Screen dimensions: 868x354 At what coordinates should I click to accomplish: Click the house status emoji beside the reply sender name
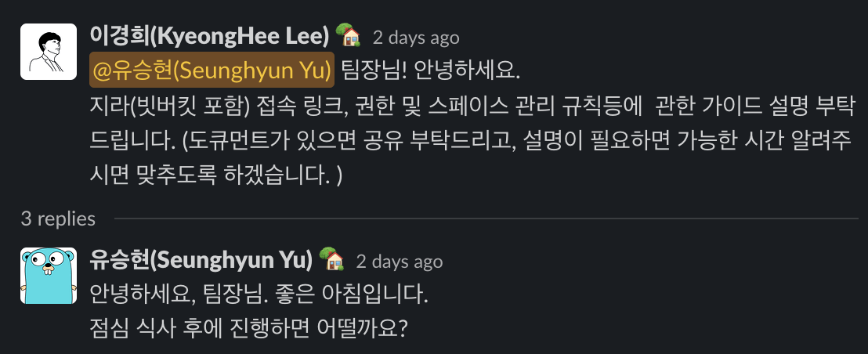coord(331,259)
